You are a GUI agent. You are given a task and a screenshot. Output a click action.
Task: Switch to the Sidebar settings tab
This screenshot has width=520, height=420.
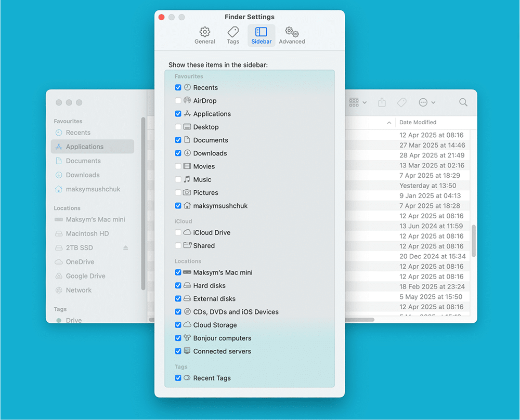pyautogui.click(x=262, y=35)
